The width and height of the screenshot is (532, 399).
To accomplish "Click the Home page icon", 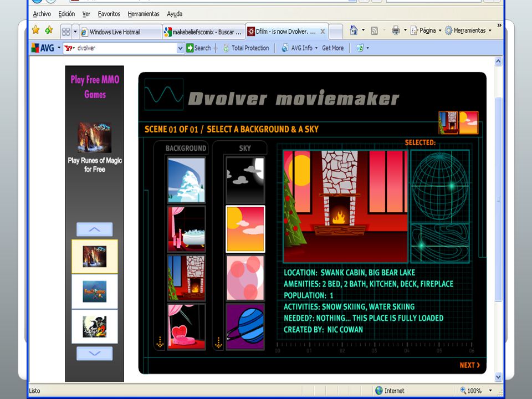I will coord(354,30).
